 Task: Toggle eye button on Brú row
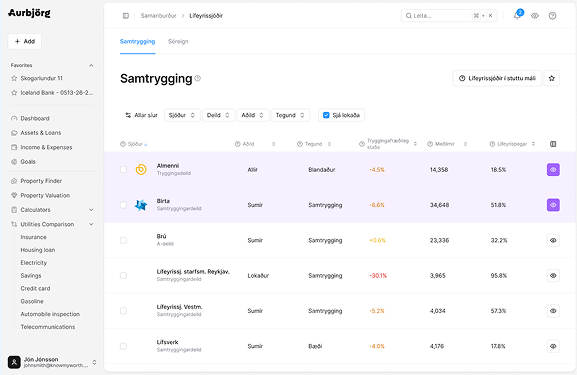point(553,240)
